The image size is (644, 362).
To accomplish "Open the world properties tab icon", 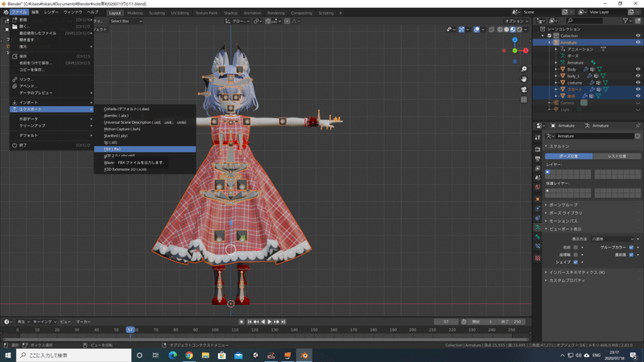I will point(538,187).
